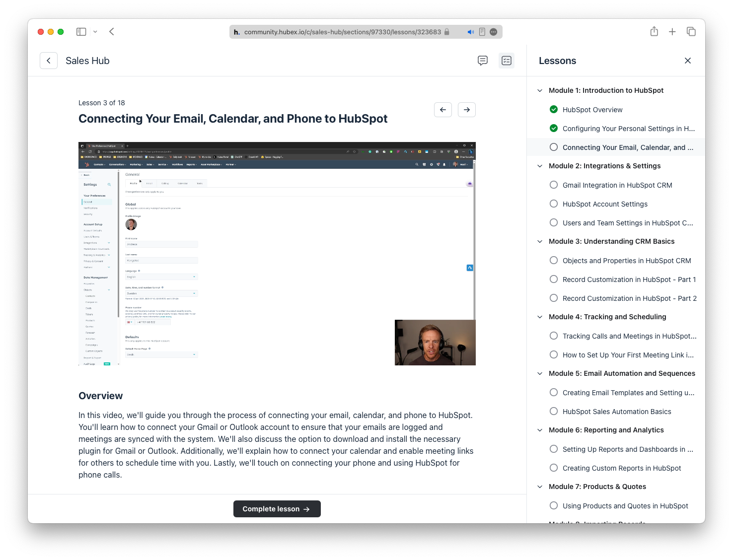Open Users and Team Settings lesson
733x560 pixels.
point(628,223)
